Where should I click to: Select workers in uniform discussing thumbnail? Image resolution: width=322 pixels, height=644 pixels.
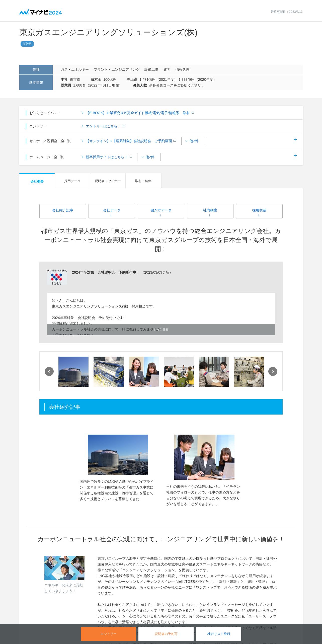(214, 372)
